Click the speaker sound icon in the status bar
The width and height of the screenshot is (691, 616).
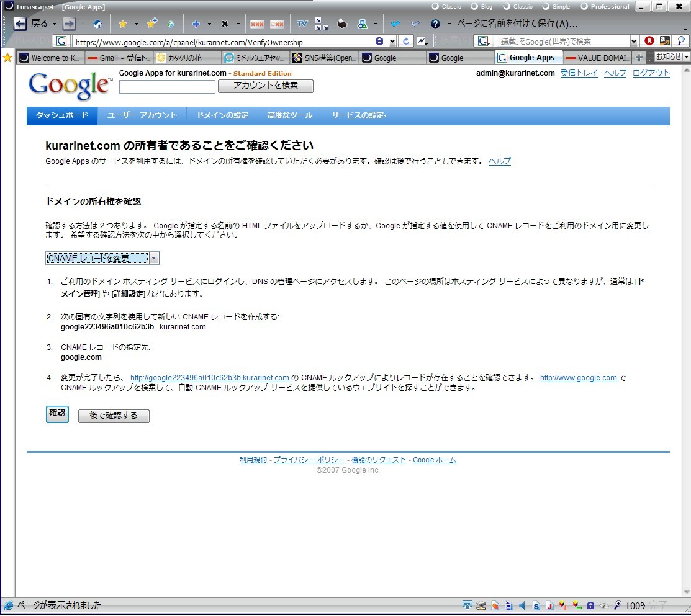click(x=522, y=605)
